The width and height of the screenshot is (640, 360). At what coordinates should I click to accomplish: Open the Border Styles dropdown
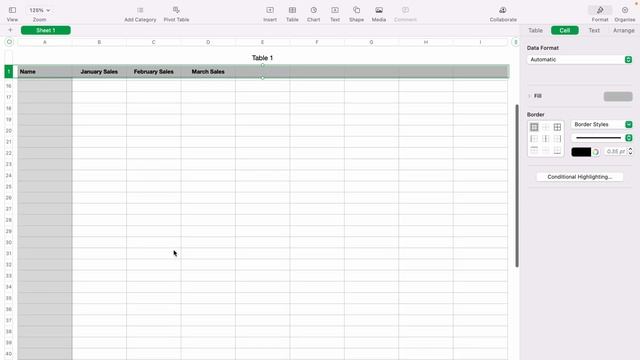[602, 124]
